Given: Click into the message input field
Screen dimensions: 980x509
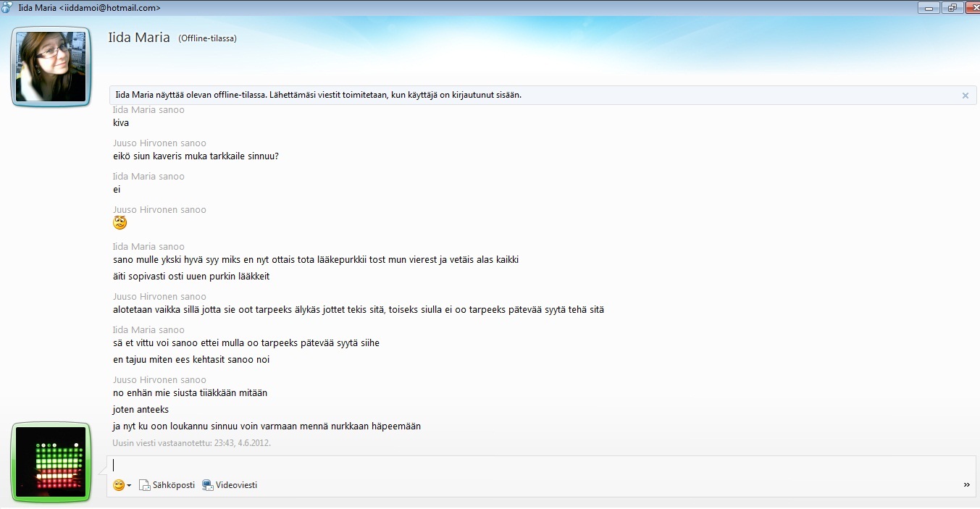Looking at the screenshot, I should click(542, 466).
